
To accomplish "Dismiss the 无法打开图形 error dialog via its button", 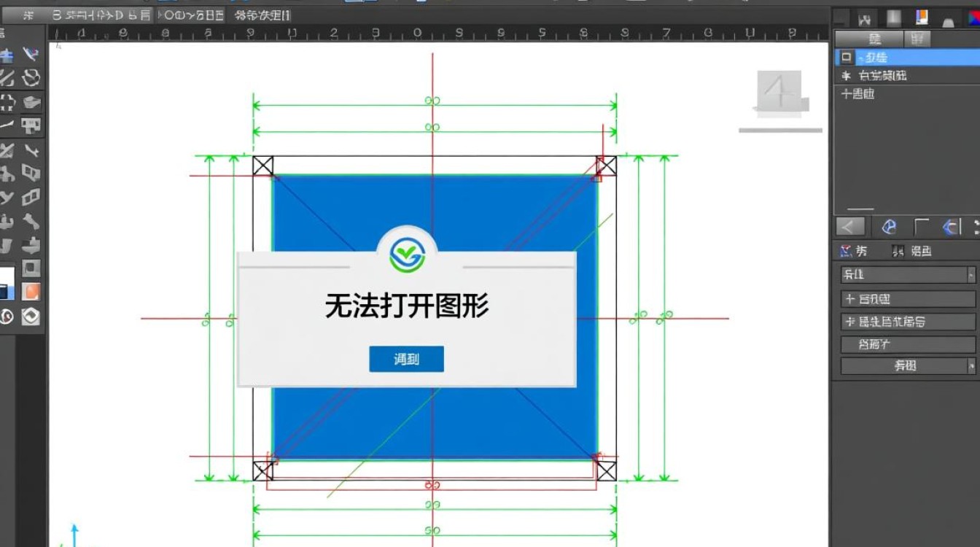I will pos(406,358).
